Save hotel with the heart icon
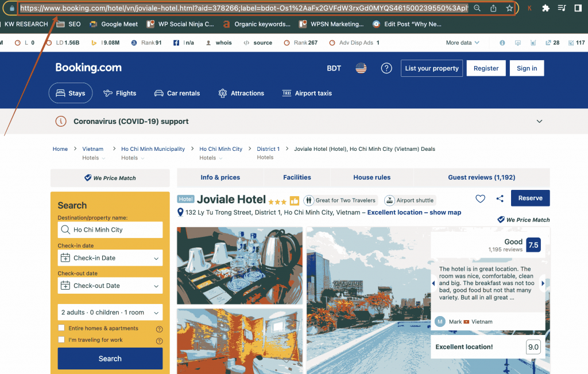The image size is (588, 374). tap(481, 198)
